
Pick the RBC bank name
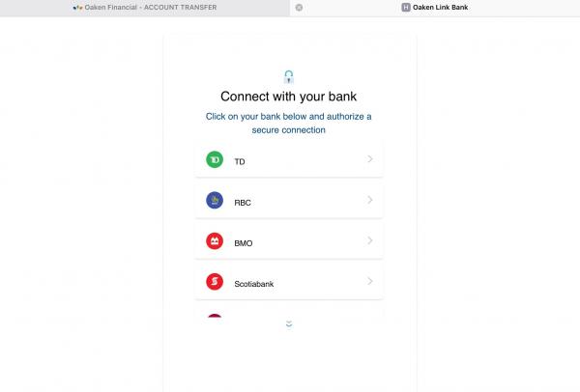point(243,203)
